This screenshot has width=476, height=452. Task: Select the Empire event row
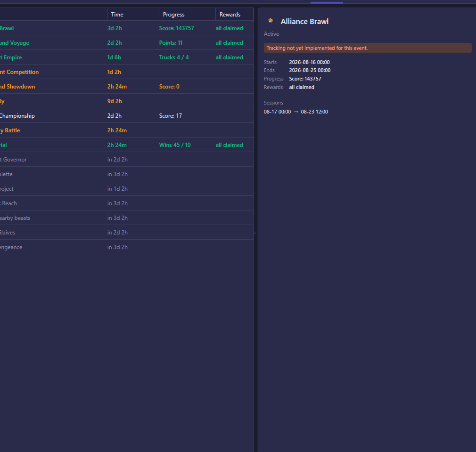[127, 57]
